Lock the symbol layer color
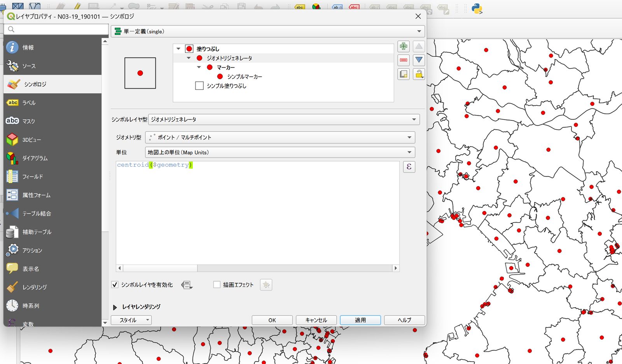The image size is (622, 364). coord(419,74)
